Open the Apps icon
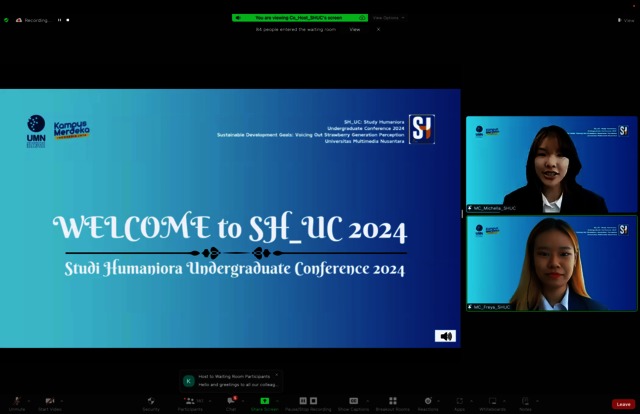The height and width of the screenshot is (414, 640). pos(460,401)
